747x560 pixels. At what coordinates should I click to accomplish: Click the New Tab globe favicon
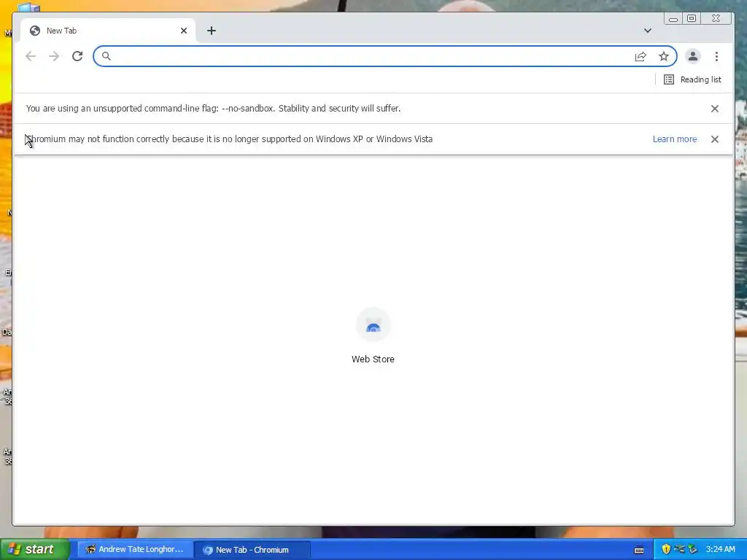click(x=35, y=31)
